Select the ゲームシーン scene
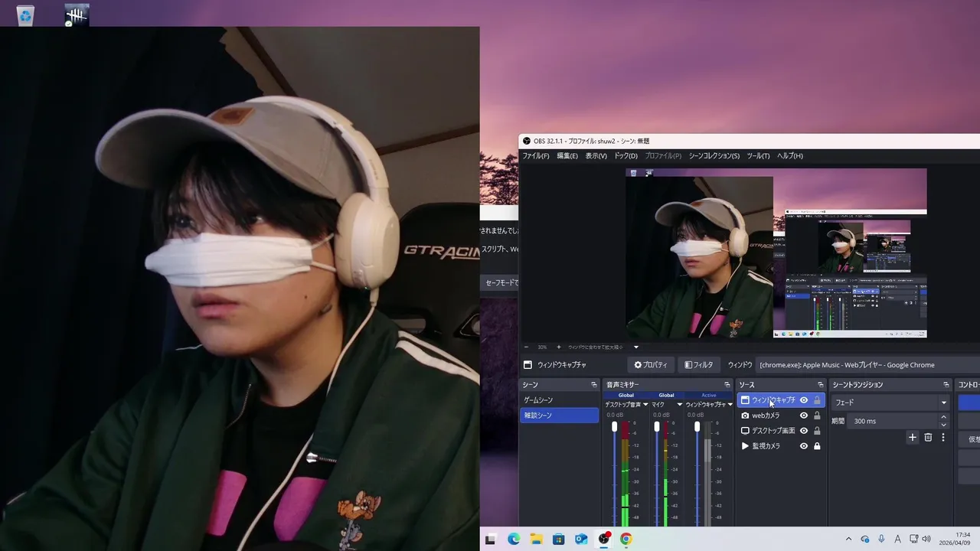This screenshot has height=551, width=980. [560, 400]
